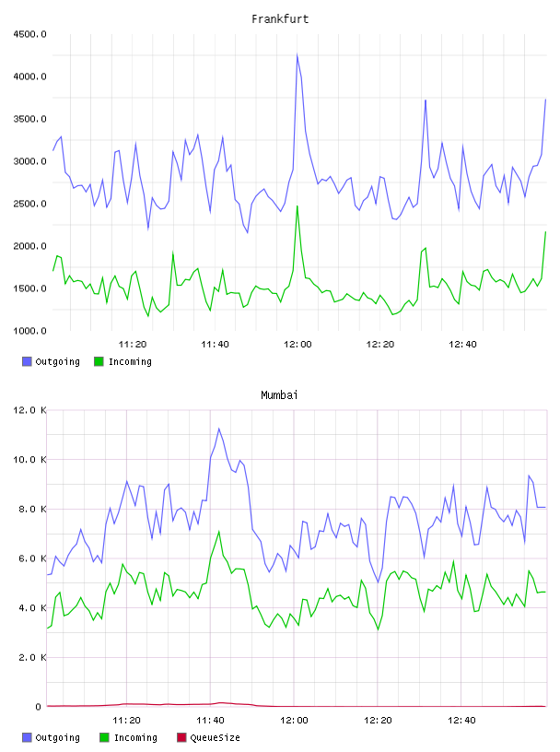Click the 2500.0 axis label in Frankfurt chart
The width and height of the screenshot is (560, 752).
[x=29, y=204]
